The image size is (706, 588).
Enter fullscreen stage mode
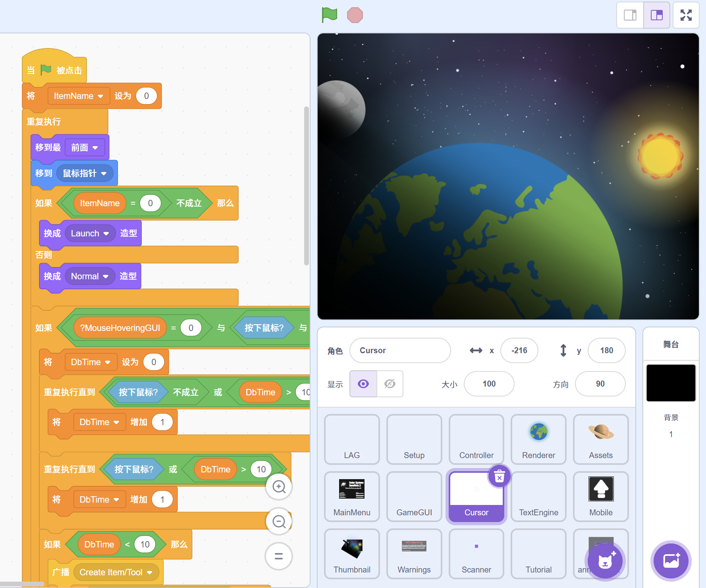click(x=686, y=15)
